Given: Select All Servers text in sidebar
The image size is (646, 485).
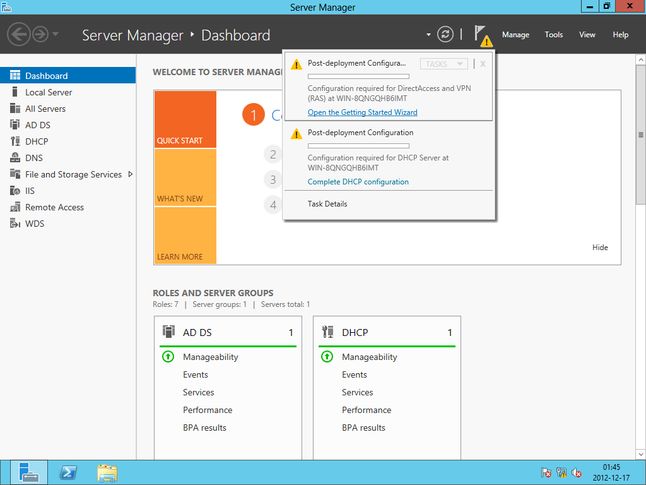Looking at the screenshot, I should (45, 109).
